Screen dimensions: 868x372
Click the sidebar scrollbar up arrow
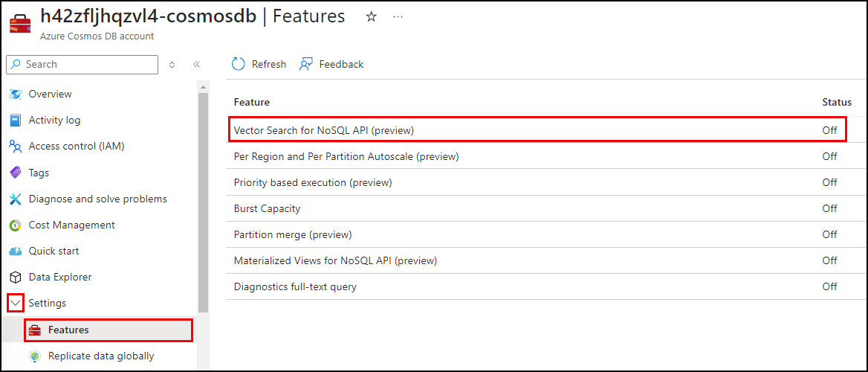click(203, 87)
